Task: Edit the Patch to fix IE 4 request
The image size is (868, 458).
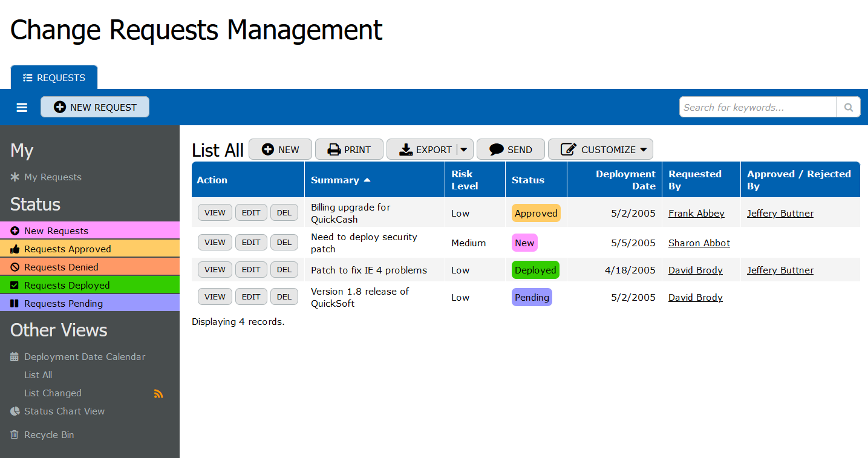Action: coord(251,269)
